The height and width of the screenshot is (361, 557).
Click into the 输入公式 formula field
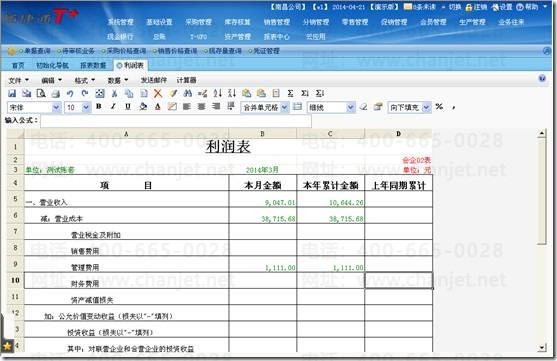176,121
